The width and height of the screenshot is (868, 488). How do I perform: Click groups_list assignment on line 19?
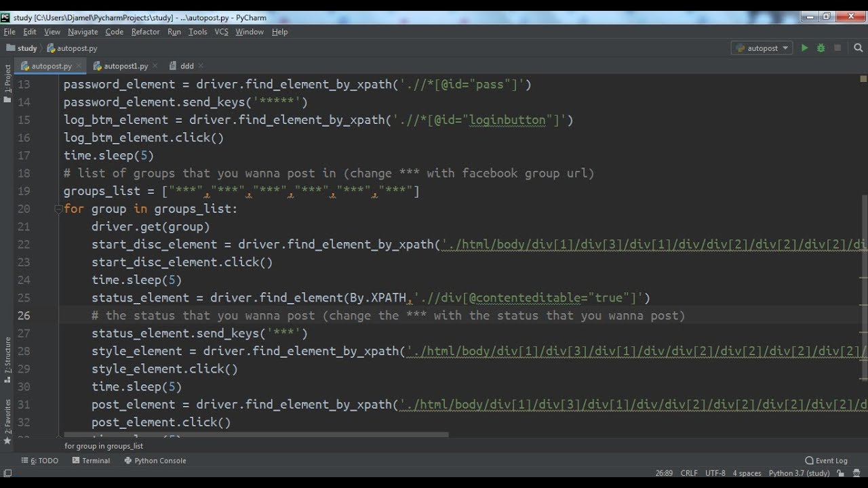click(x=241, y=191)
